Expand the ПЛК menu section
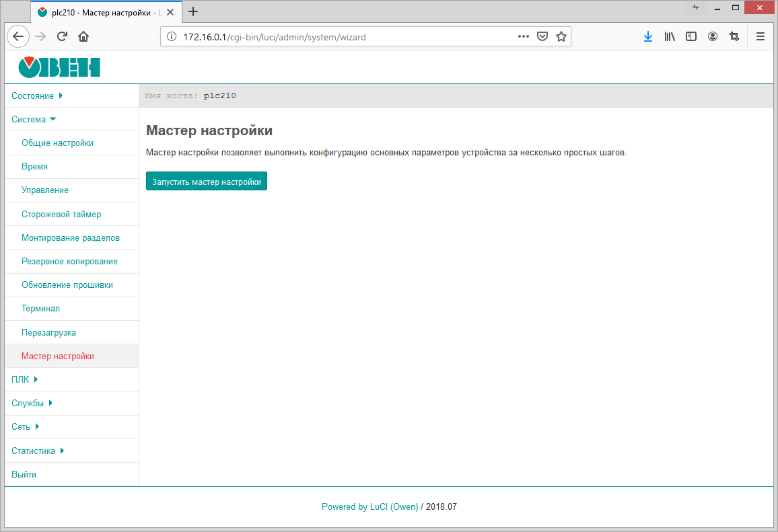 tap(25, 379)
